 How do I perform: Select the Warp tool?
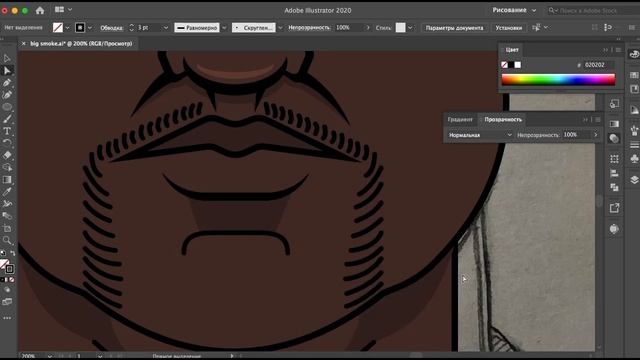[x=7, y=204]
